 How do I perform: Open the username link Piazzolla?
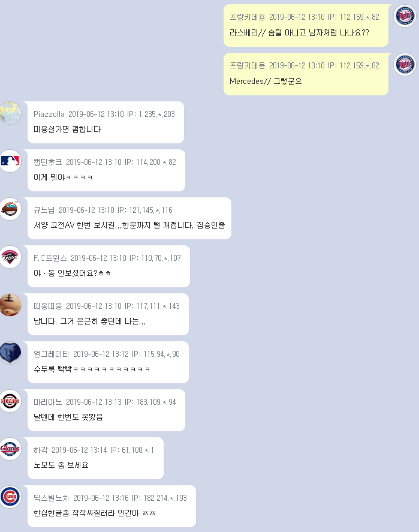pyautogui.click(x=49, y=114)
